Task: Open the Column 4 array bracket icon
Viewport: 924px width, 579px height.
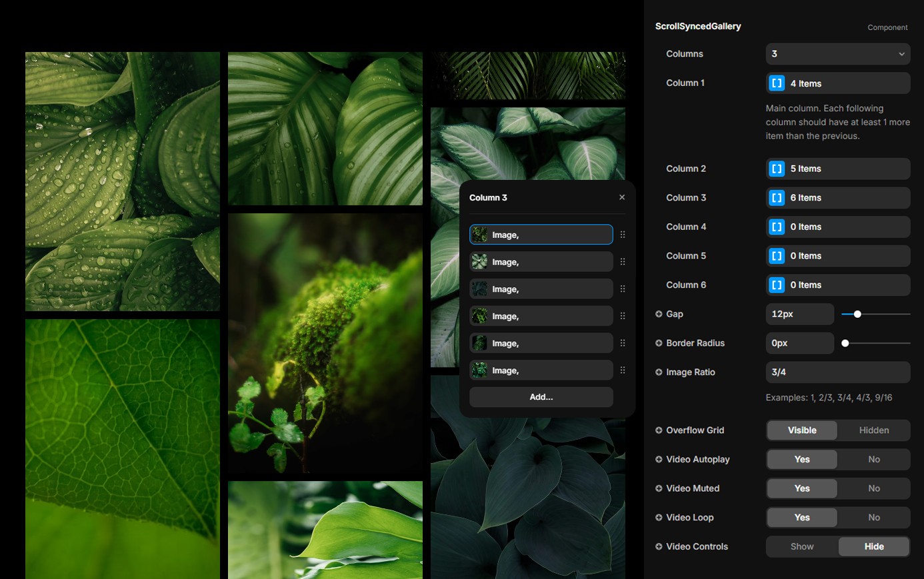Action: [777, 227]
